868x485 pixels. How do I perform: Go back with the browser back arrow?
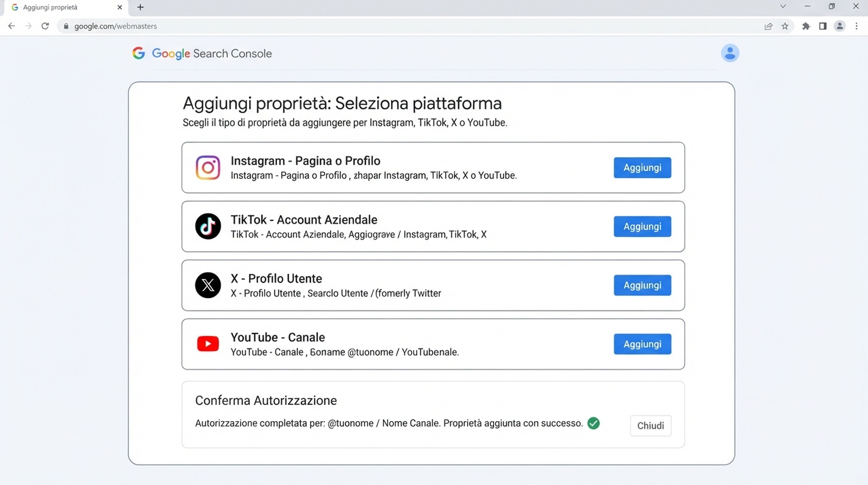(11, 26)
